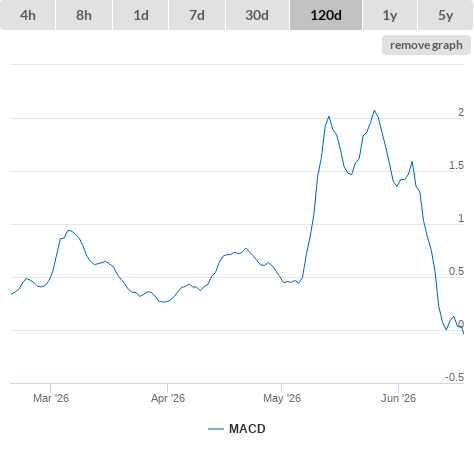
Task: Click the blue MACD legend line swatch
Action: tap(216, 429)
